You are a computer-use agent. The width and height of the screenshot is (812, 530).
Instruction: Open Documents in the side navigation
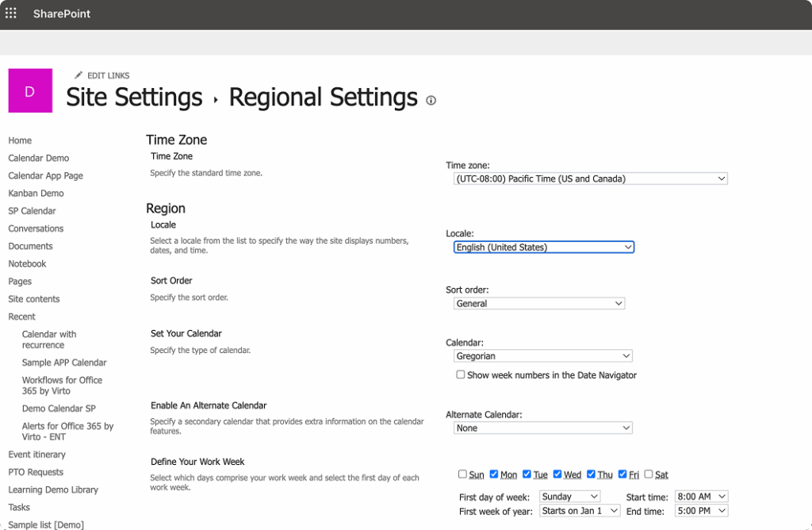30,246
